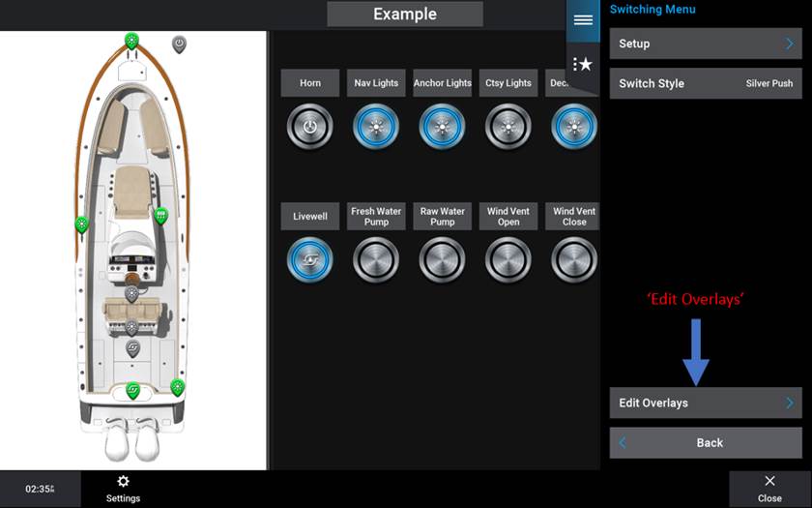Tap the green marker at the starboard stern
The image size is (812, 508).
pos(177,387)
